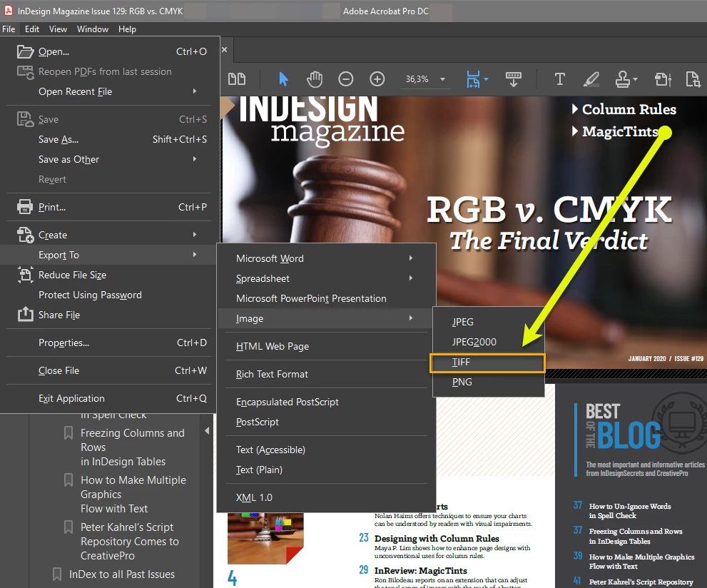Click the zoom percentage 36,3% field

pos(417,79)
